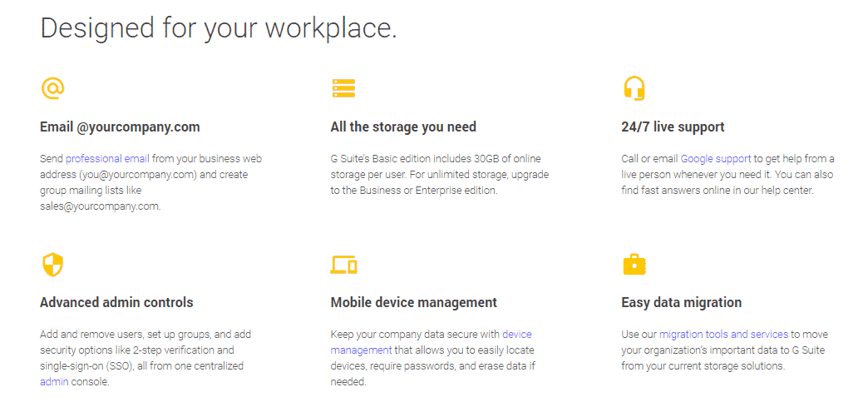This screenshot has width=868, height=402.
Task: Click the yellow shield admin icon
Action: coord(52,265)
